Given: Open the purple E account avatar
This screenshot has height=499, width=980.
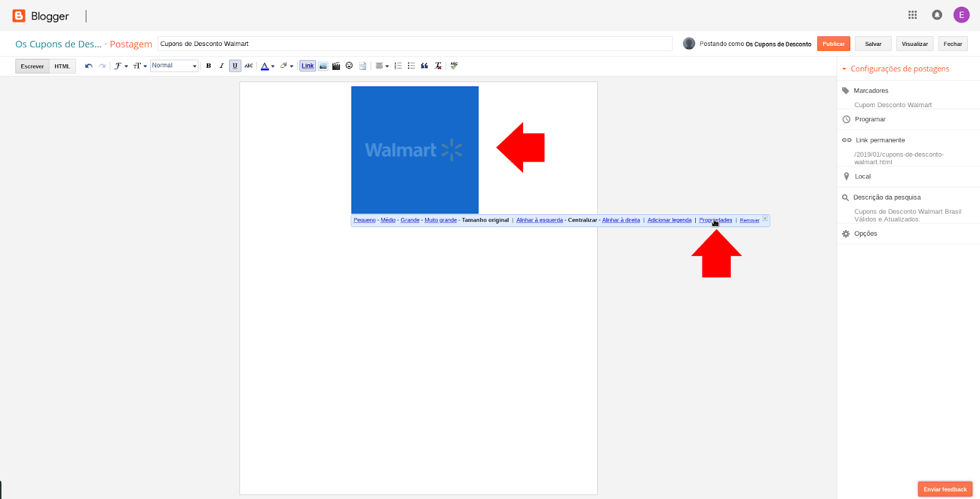Looking at the screenshot, I should pos(962,15).
